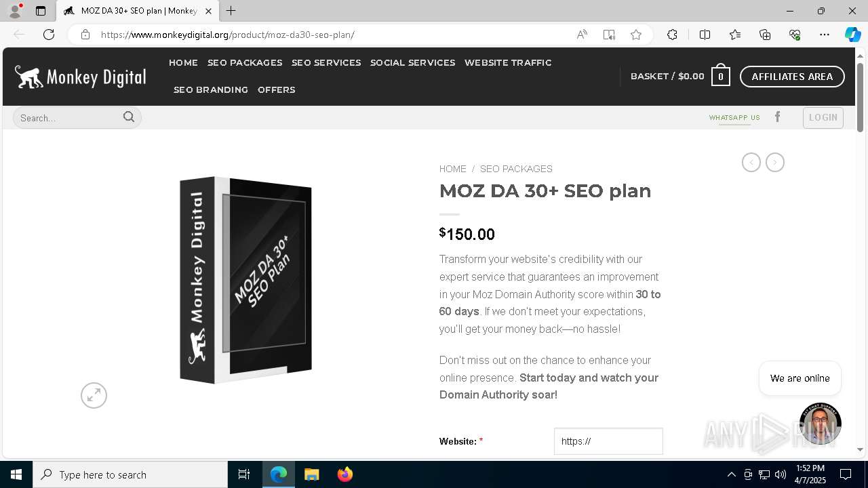868x488 pixels.
Task: Open Firefox from the taskbar
Action: [x=345, y=474]
